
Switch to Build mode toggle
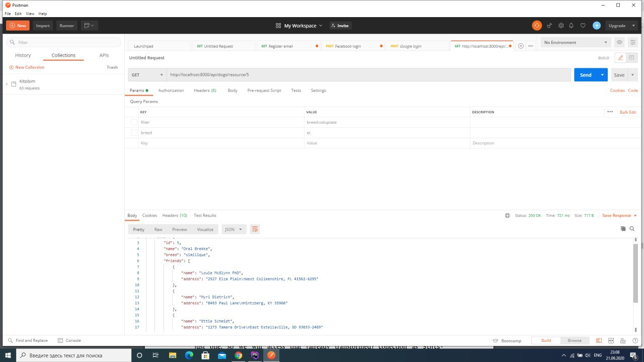pyautogui.click(x=546, y=340)
